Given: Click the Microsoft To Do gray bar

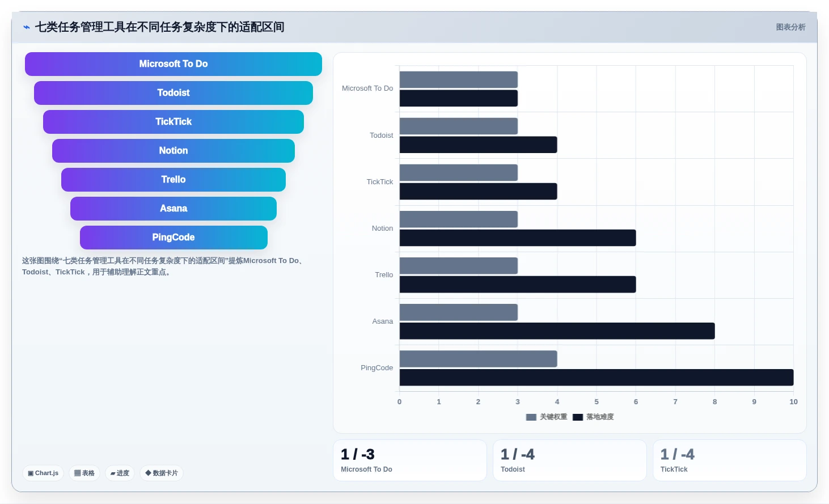Looking at the screenshot, I should coord(459,79).
